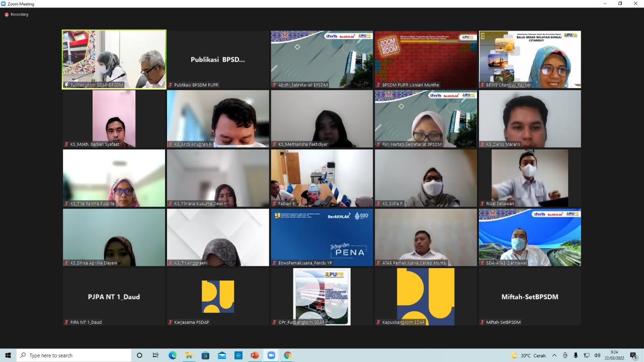Select Kapusbangkom SDAP participant tile
Screen dimensions: 644x362
click(426, 297)
